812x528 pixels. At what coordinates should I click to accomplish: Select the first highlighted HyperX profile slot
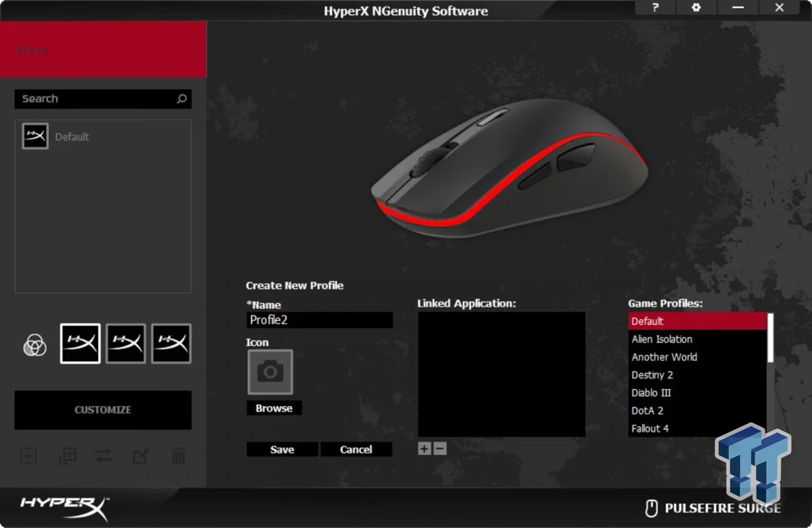[80, 344]
